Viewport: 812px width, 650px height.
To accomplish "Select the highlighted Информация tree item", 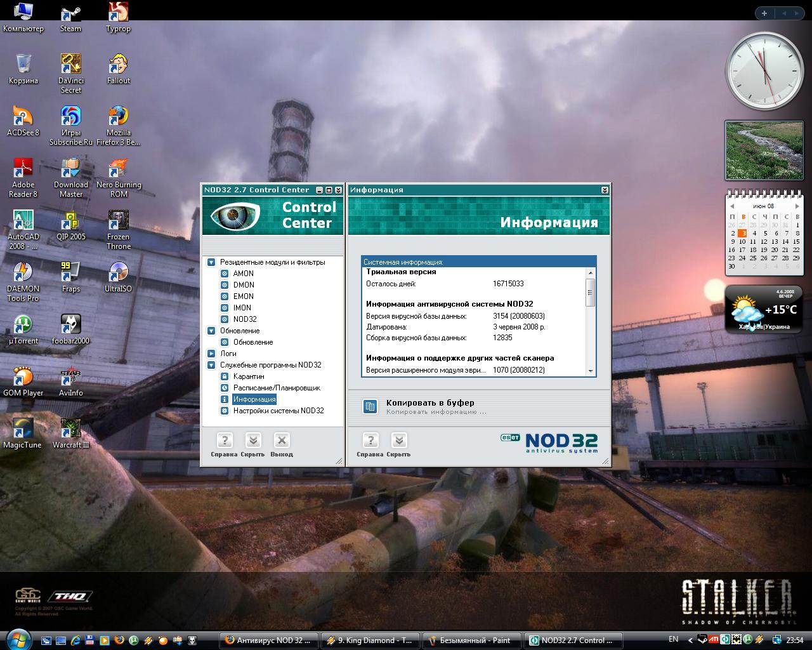I will tap(254, 399).
